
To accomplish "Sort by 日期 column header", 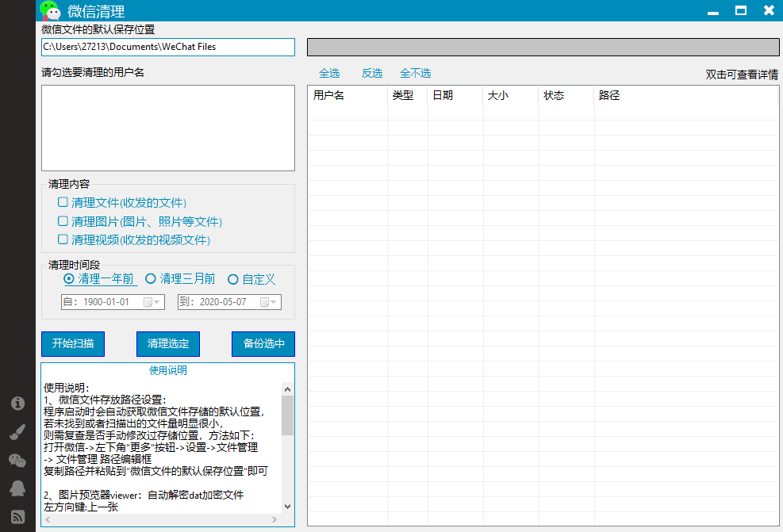I will pyautogui.click(x=455, y=95).
